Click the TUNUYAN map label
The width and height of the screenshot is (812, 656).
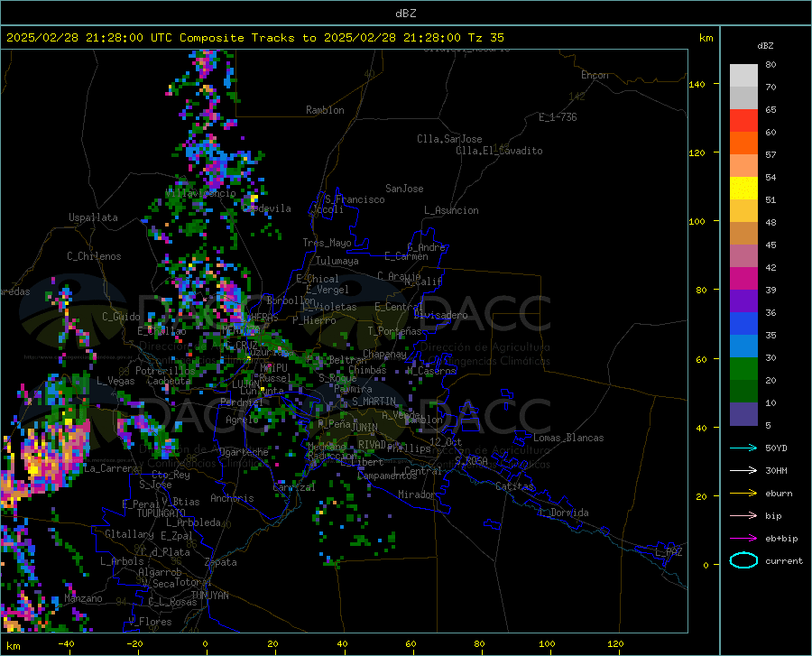(209, 596)
